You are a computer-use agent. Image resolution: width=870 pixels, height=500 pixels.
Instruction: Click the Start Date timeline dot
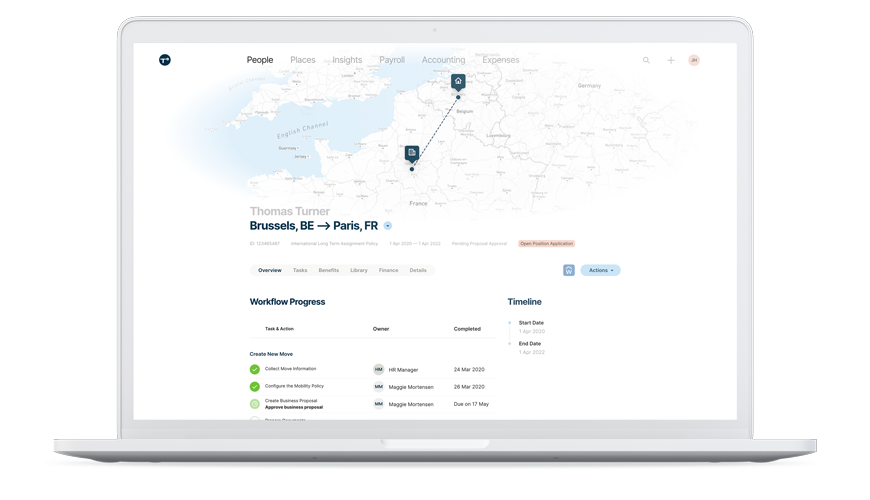click(x=509, y=322)
